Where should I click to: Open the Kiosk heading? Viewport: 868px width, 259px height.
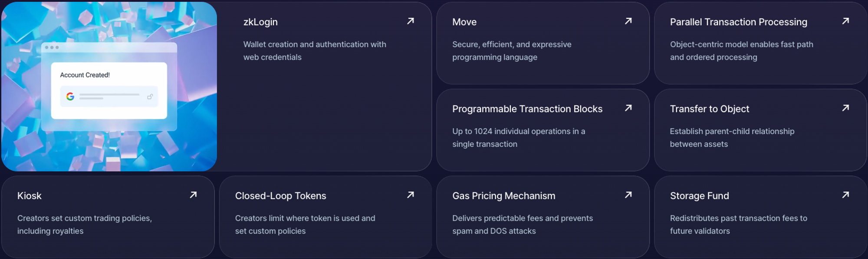click(30, 196)
